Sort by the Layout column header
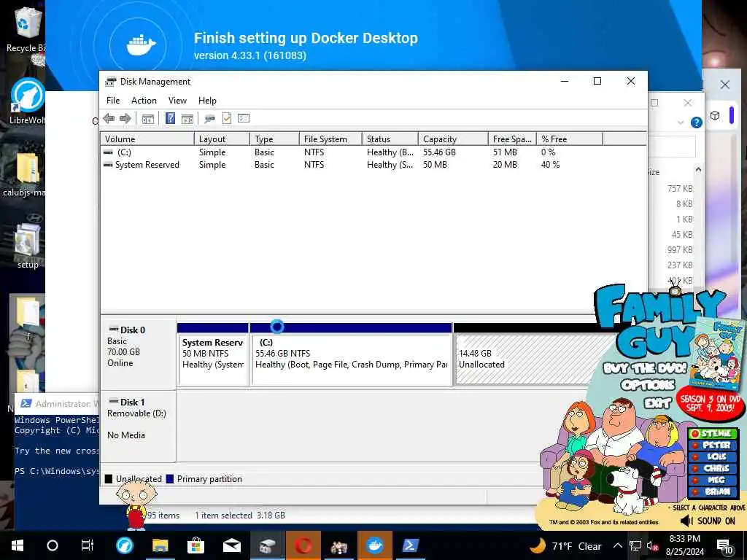 pos(222,139)
